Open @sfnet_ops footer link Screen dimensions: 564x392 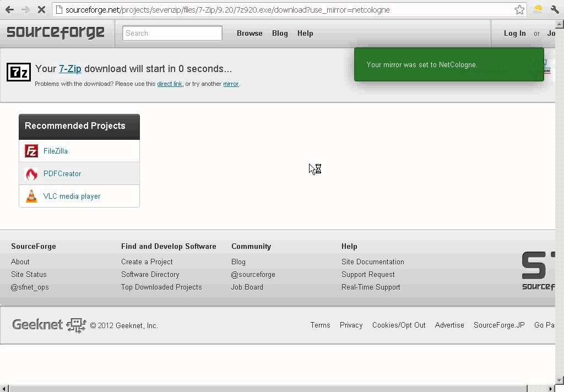tap(30, 287)
